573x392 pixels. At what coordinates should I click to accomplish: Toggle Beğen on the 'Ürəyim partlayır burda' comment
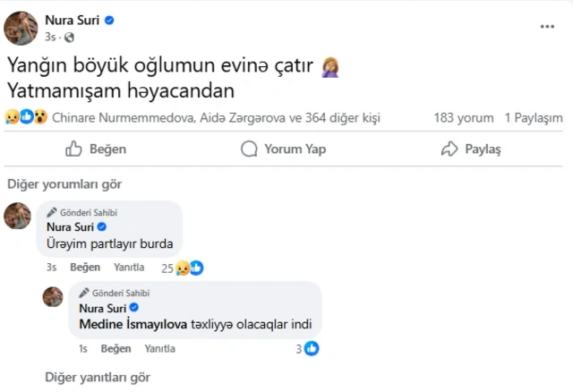point(85,268)
